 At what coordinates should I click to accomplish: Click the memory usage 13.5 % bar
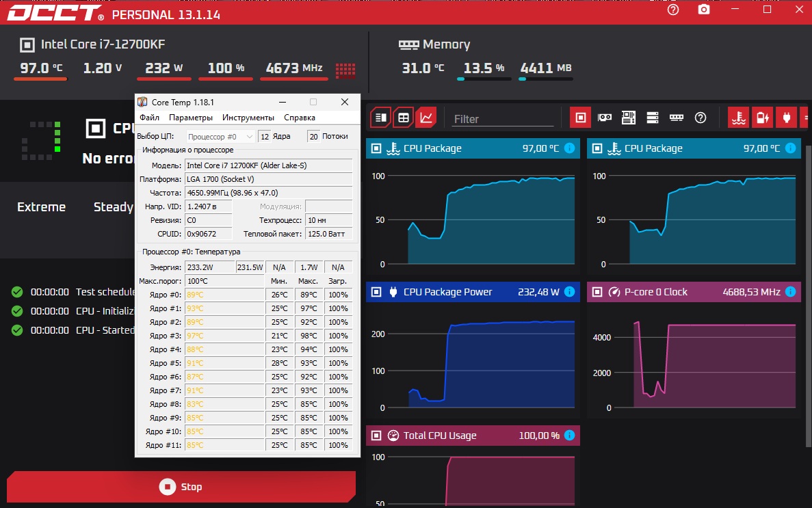click(x=484, y=79)
